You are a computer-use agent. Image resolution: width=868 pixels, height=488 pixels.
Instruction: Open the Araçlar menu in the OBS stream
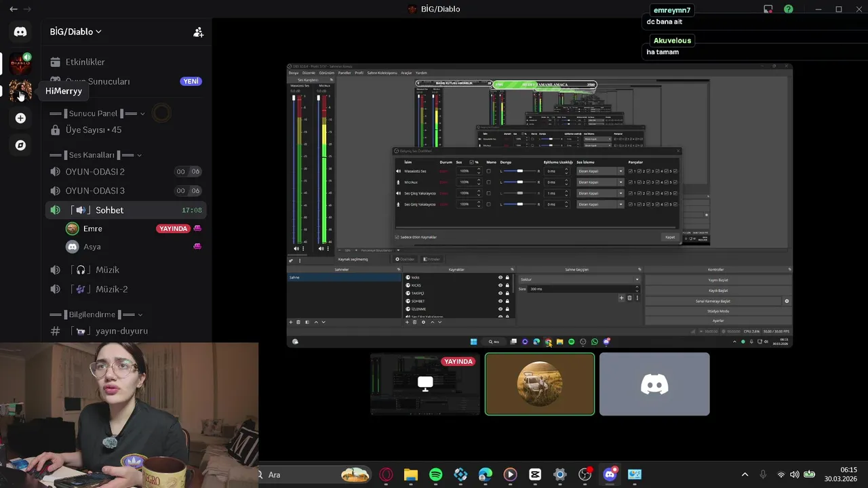pyautogui.click(x=406, y=73)
